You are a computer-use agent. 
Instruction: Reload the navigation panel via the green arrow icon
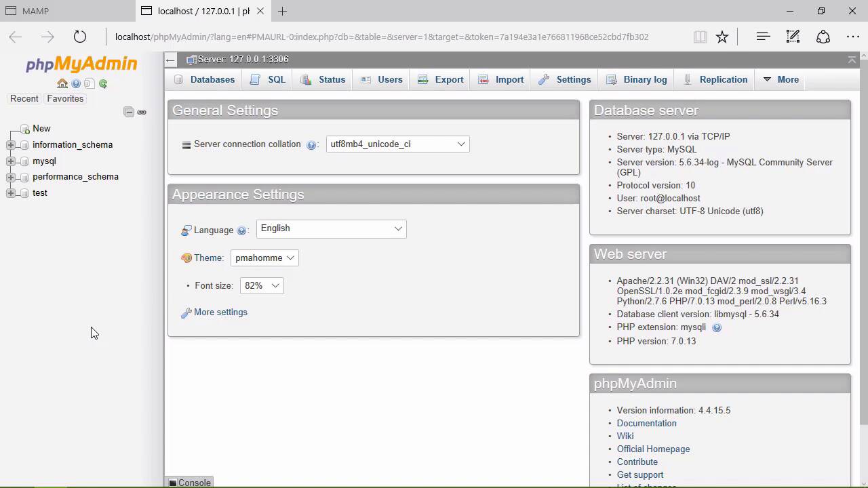pos(103,83)
